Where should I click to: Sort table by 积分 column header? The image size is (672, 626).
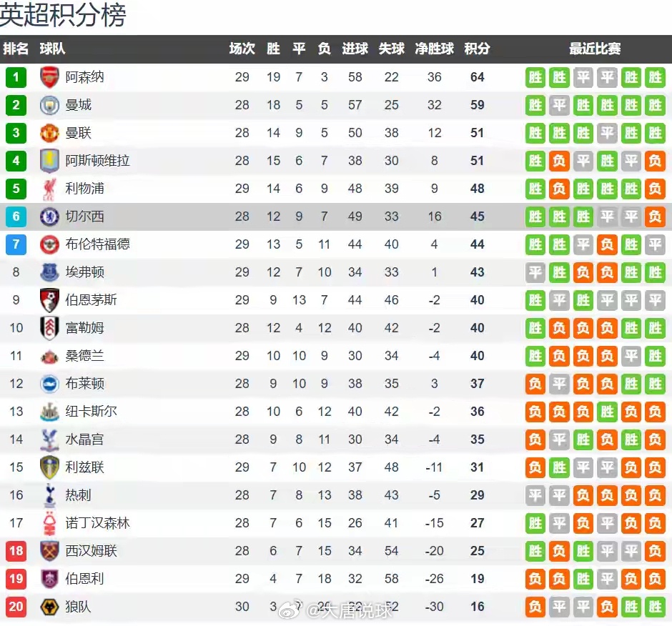pyautogui.click(x=477, y=49)
